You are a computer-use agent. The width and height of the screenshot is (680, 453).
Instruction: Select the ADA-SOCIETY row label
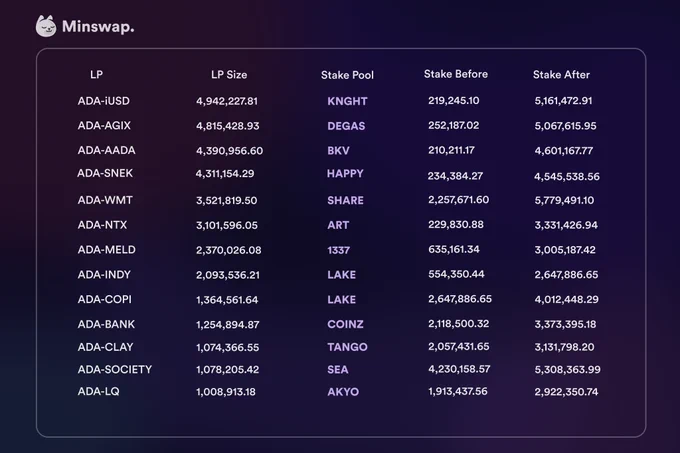pyautogui.click(x=115, y=370)
